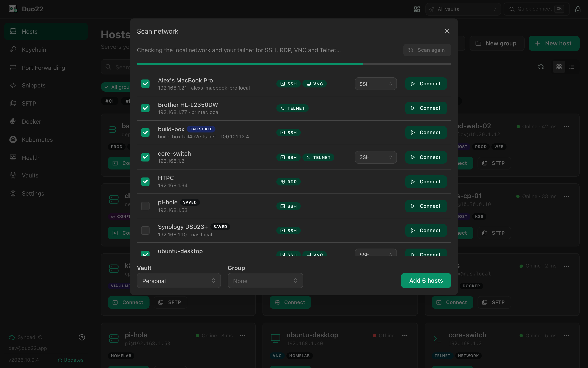Go to Port Forwarding section
The height and width of the screenshot is (368, 588).
tap(46, 68)
